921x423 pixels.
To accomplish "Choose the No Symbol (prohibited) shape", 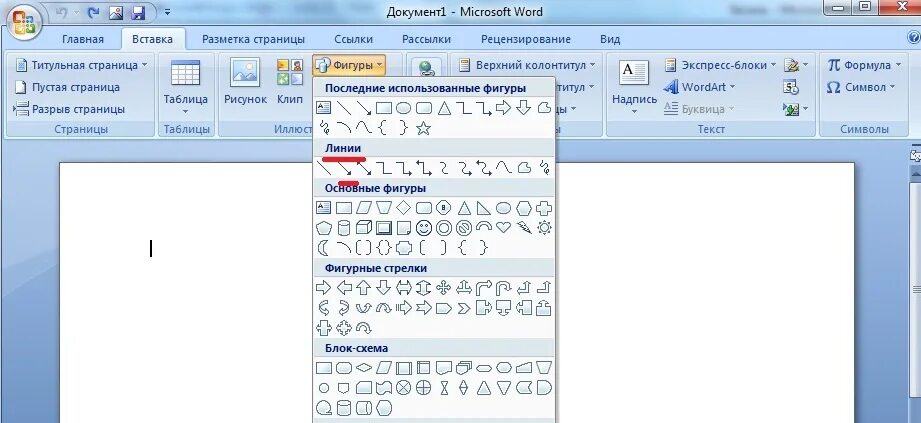I will pos(463,227).
